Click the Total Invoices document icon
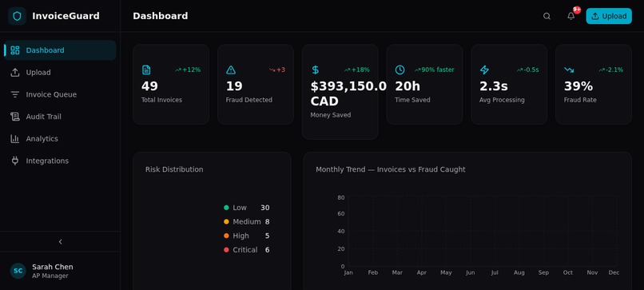The width and height of the screenshot is (644, 290). pos(146,70)
